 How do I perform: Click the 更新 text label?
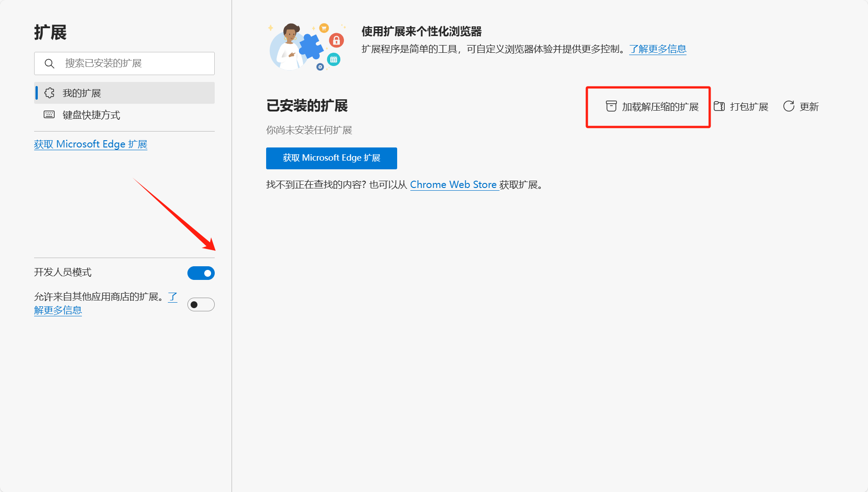coord(809,107)
